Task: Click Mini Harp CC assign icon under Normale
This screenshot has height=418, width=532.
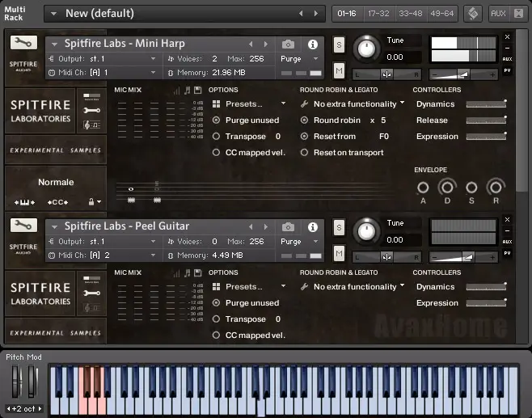Action: coord(57,202)
